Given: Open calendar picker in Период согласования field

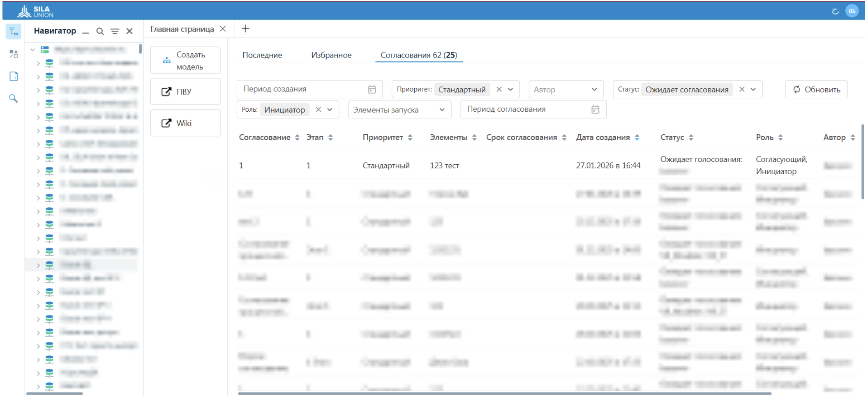Looking at the screenshot, I should (x=596, y=109).
